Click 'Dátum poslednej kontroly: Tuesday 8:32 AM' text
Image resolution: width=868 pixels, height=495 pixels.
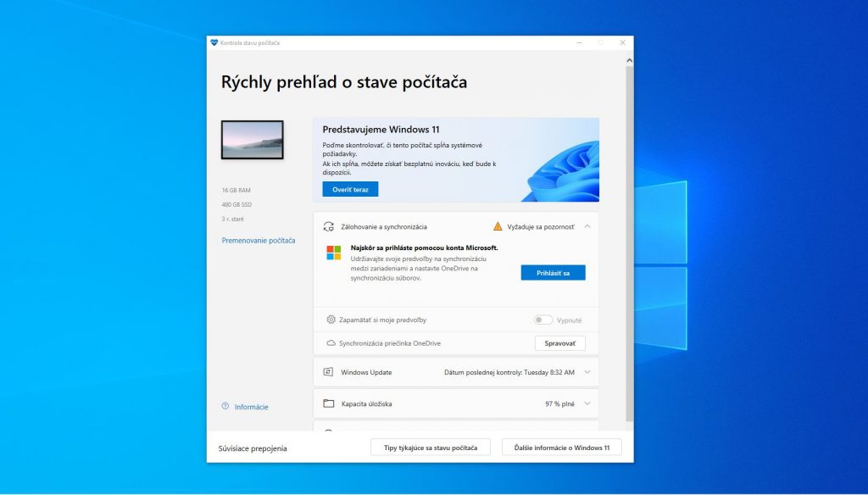[x=509, y=372]
